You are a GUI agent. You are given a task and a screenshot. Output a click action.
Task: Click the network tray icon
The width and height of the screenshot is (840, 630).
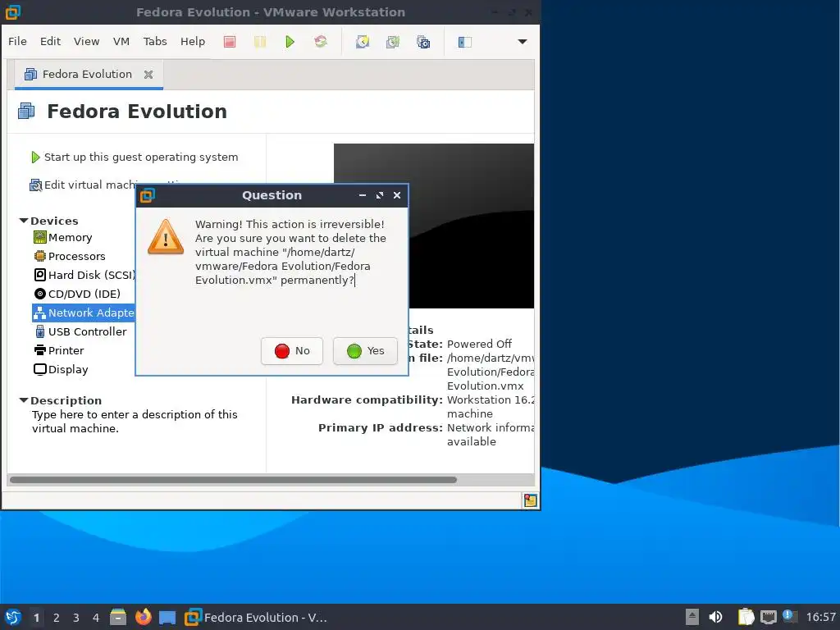click(768, 617)
